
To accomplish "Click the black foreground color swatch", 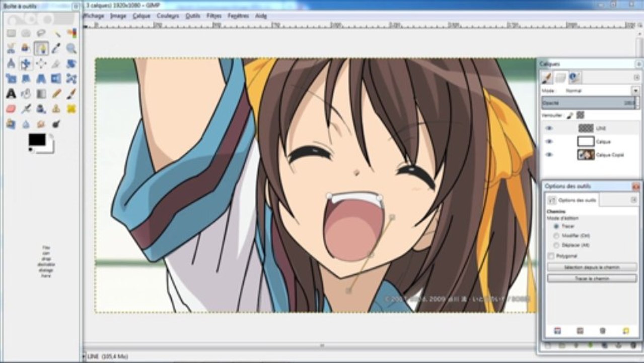I will (37, 139).
